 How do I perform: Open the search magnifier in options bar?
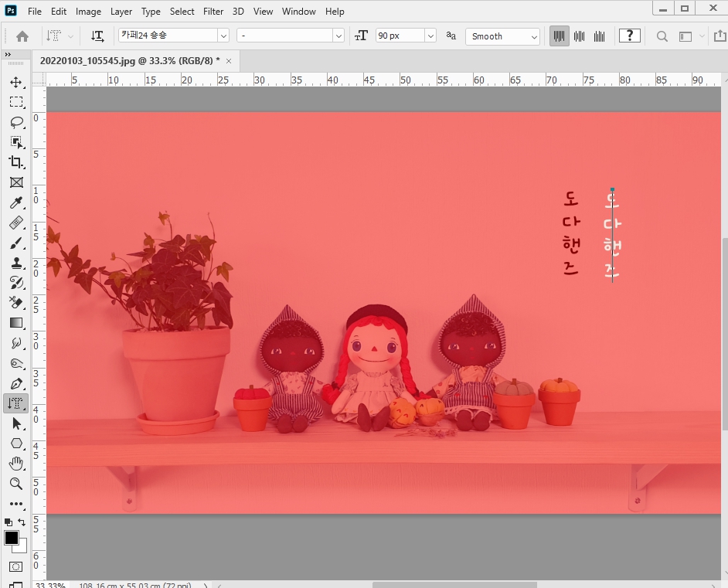click(x=662, y=36)
